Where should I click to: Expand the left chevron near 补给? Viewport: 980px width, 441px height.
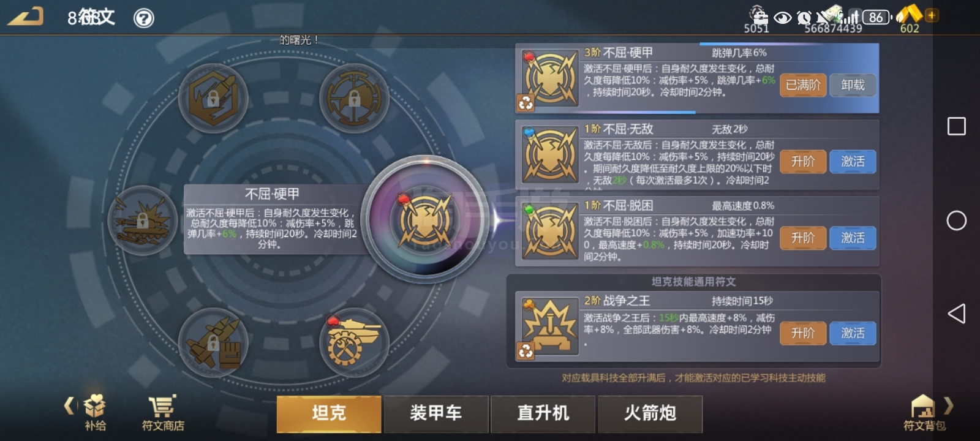[x=69, y=405]
